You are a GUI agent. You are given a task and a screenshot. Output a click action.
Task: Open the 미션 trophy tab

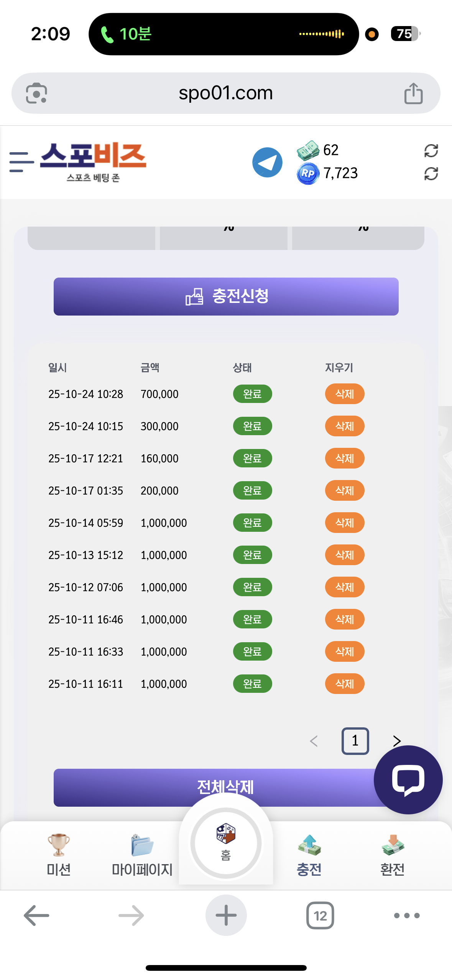59,853
